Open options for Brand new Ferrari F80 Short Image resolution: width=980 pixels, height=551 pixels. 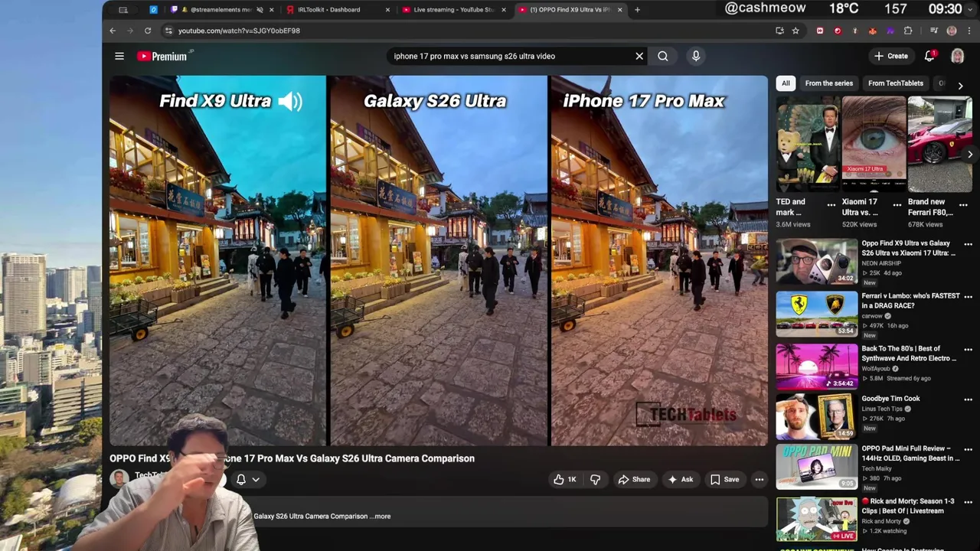[x=963, y=204]
